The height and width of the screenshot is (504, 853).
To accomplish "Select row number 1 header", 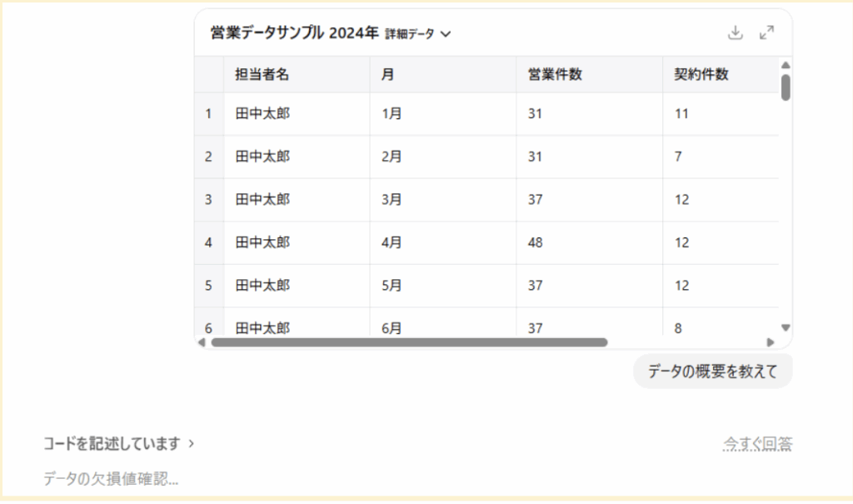I will coord(208,113).
